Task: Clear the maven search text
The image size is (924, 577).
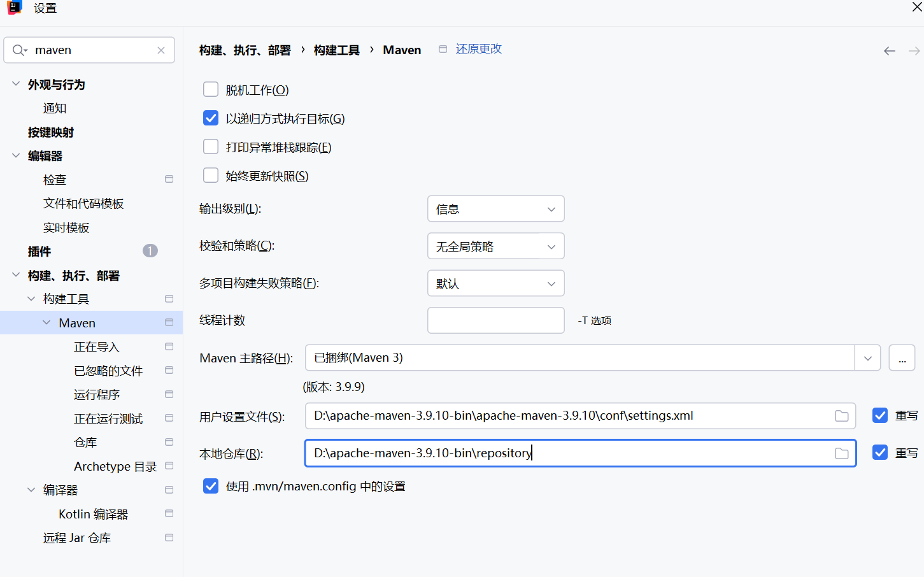Action: (161, 50)
